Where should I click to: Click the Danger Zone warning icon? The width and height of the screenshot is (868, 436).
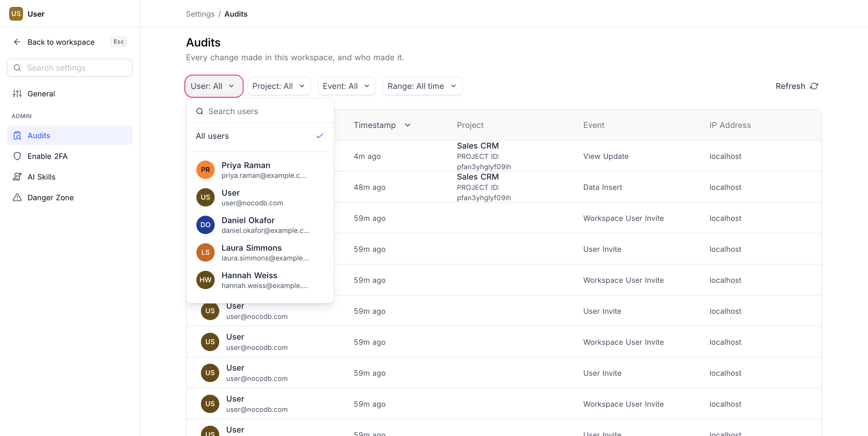(17, 197)
